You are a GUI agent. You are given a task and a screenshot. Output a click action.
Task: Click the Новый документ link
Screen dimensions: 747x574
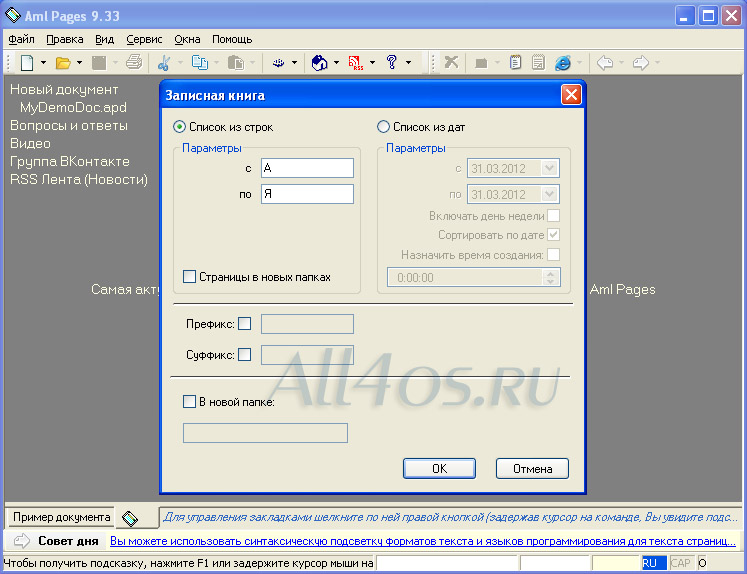coord(64,89)
